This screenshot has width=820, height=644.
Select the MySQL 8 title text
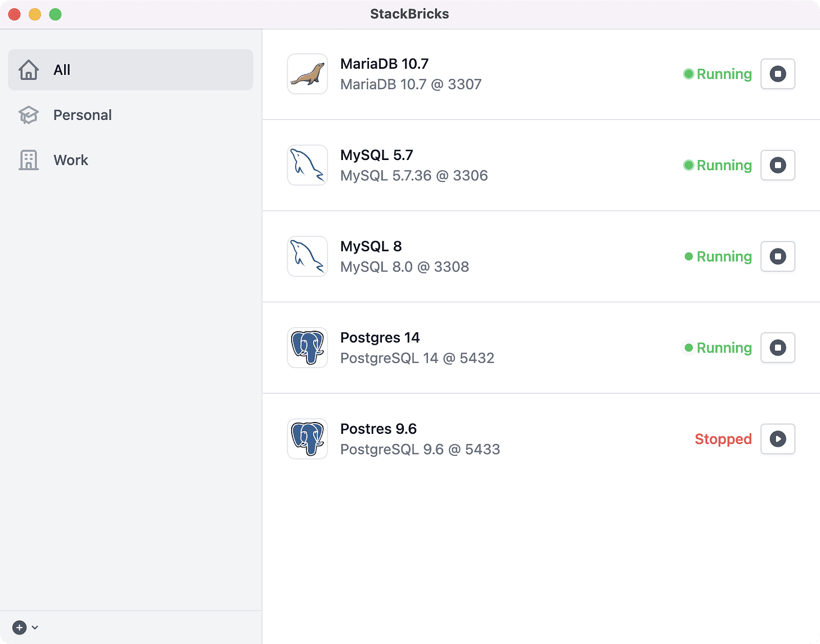[x=371, y=246]
